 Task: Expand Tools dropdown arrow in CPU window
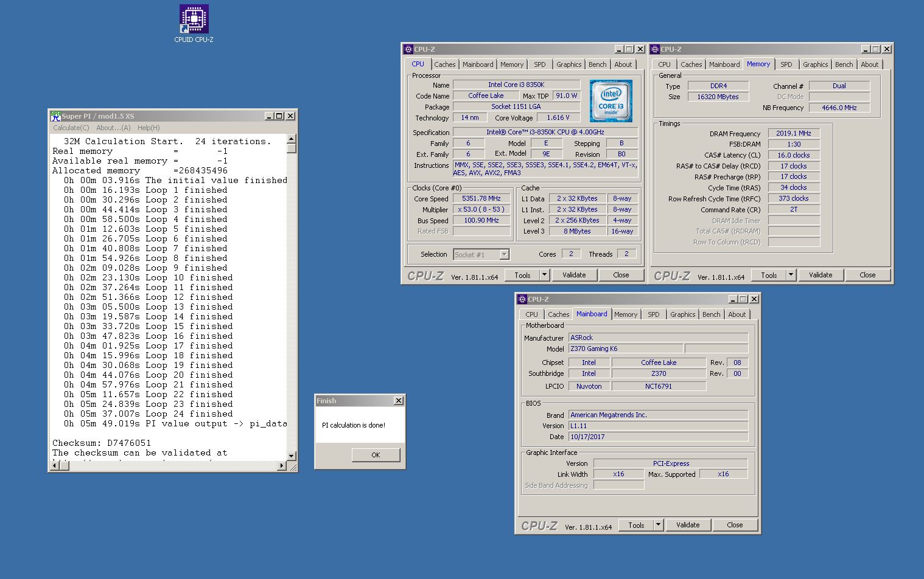click(x=544, y=275)
